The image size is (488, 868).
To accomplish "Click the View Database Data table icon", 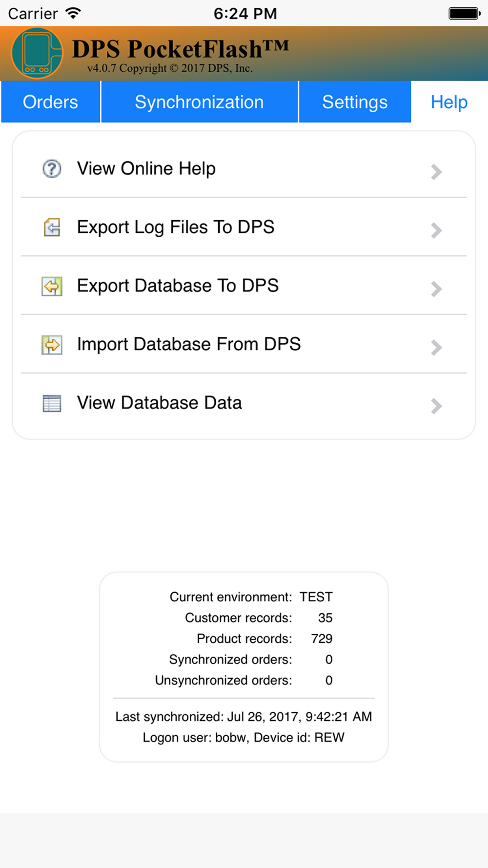I will pyautogui.click(x=52, y=403).
